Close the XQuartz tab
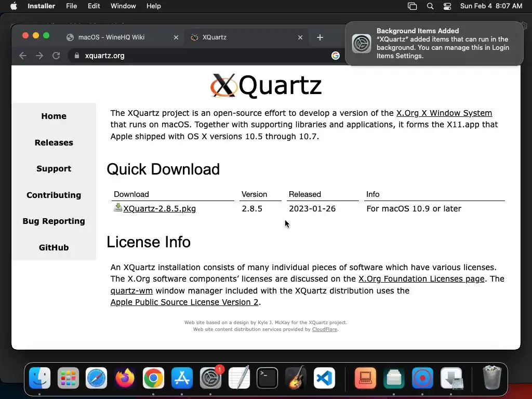 (300, 37)
